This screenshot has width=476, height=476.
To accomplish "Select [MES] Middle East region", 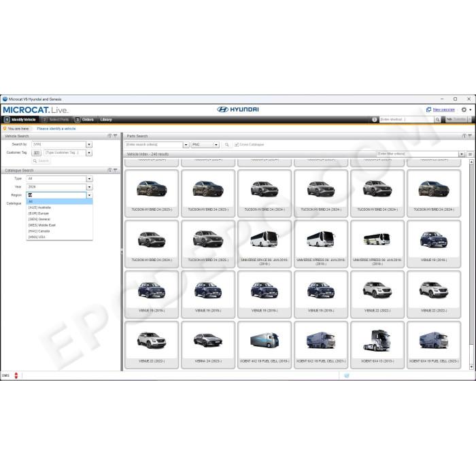I will tap(60, 225).
